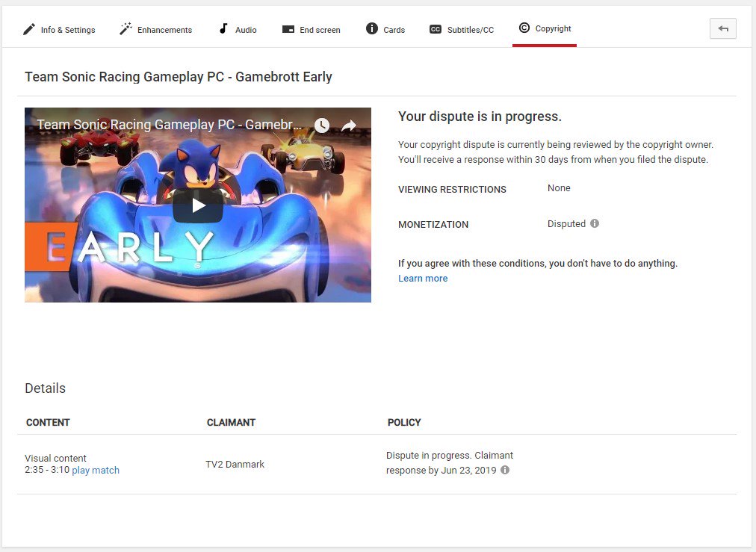Open the Audio tab

(x=238, y=29)
